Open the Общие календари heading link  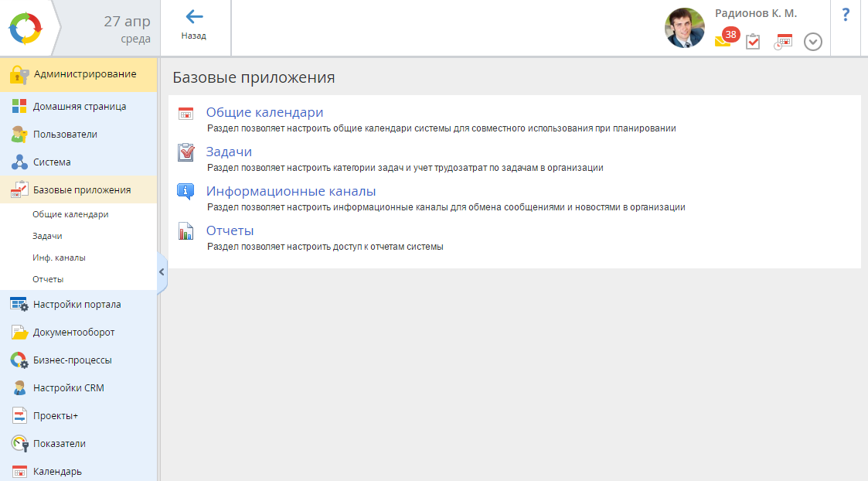point(264,112)
